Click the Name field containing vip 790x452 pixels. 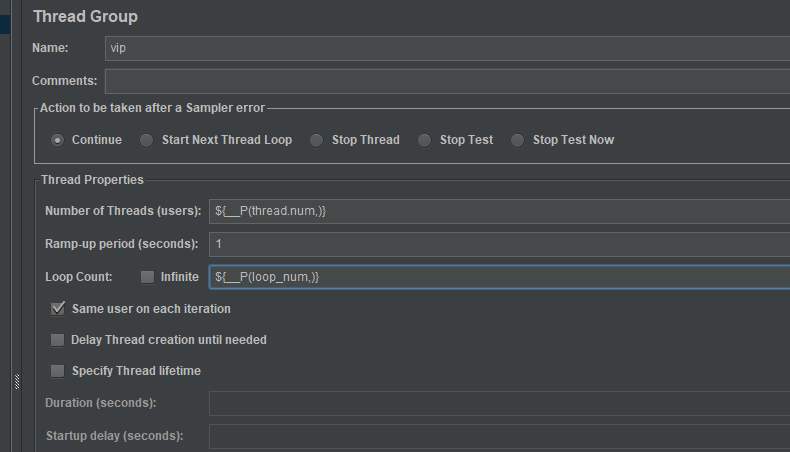[x=447, y=48]
